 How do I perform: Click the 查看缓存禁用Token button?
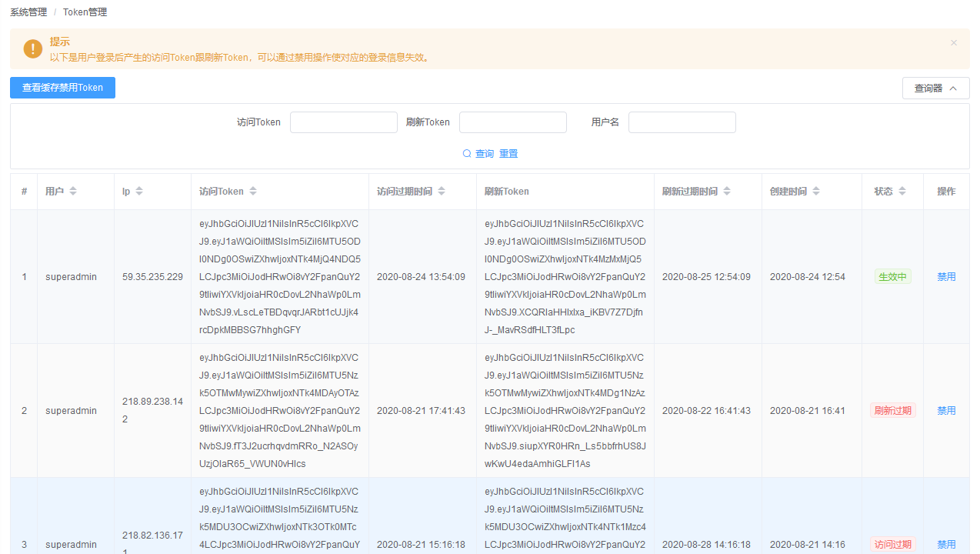point(62,88)
